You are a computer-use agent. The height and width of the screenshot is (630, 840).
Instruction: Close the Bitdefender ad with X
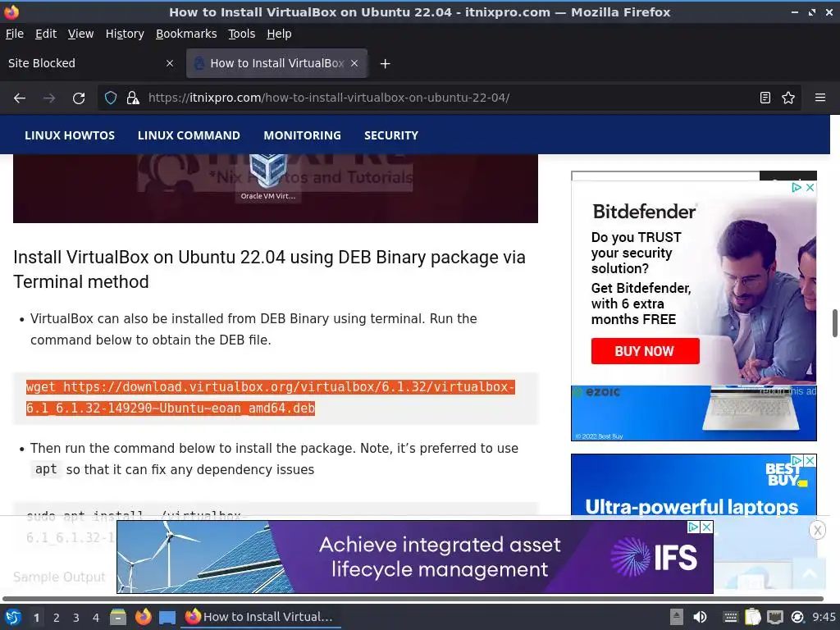[x=810, y=188]
